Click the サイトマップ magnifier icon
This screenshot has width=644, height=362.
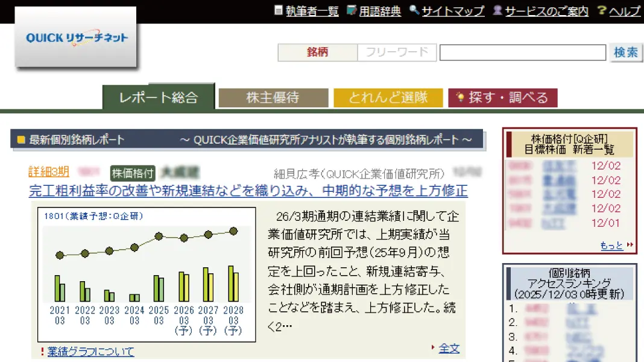coord(414,10)
